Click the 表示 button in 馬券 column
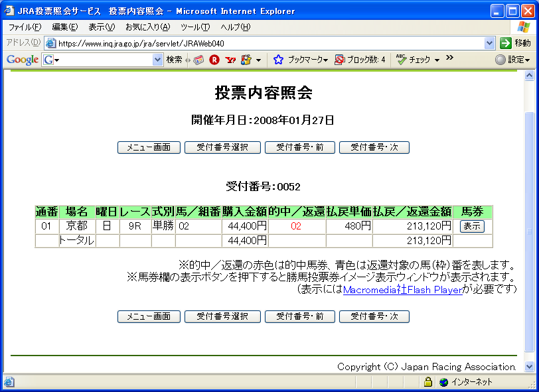539x392 pixels. click(x=472, y=226)
